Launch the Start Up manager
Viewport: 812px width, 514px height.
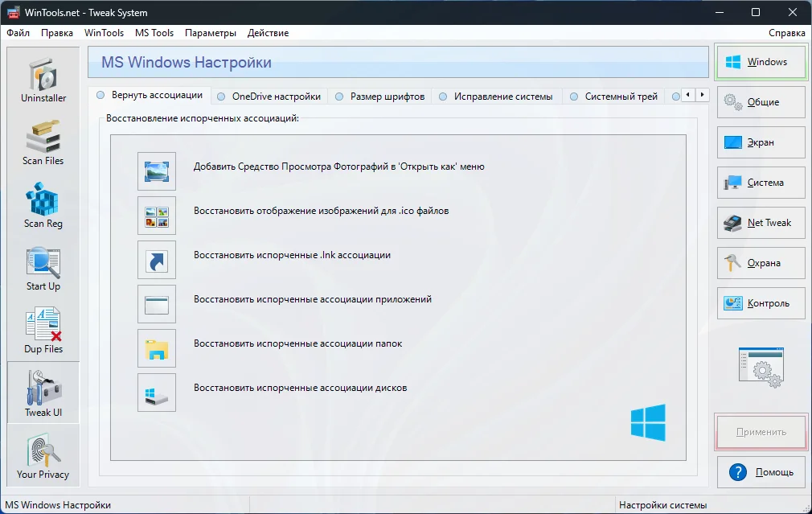[43, 268]
